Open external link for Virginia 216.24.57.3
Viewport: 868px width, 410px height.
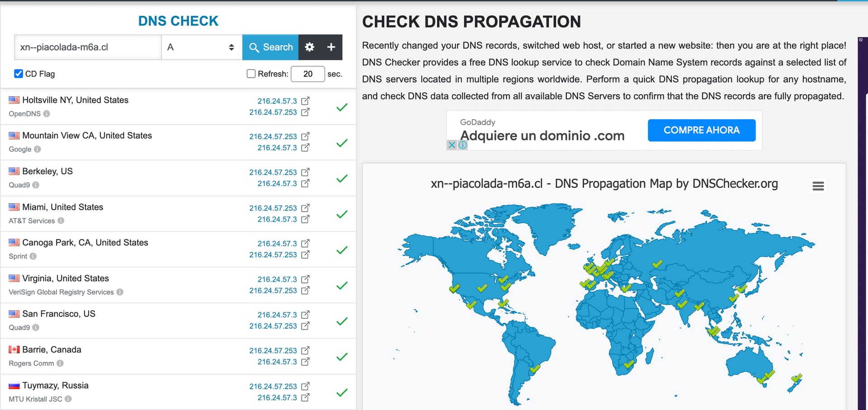pos(306,279)
